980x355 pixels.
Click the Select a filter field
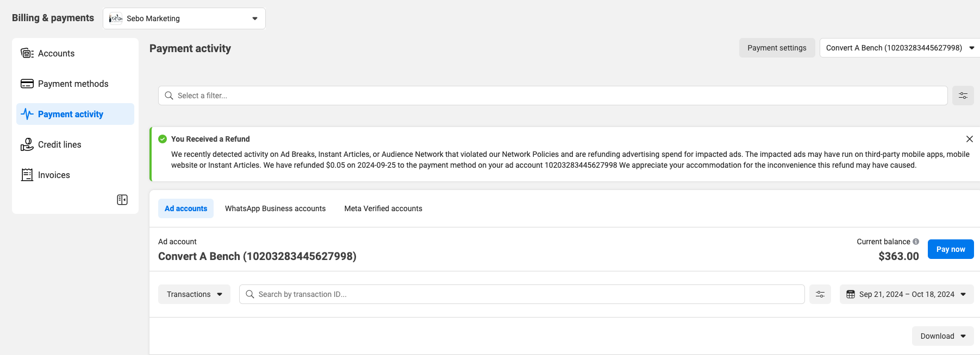pyautogui.click(x=553, y=96)
